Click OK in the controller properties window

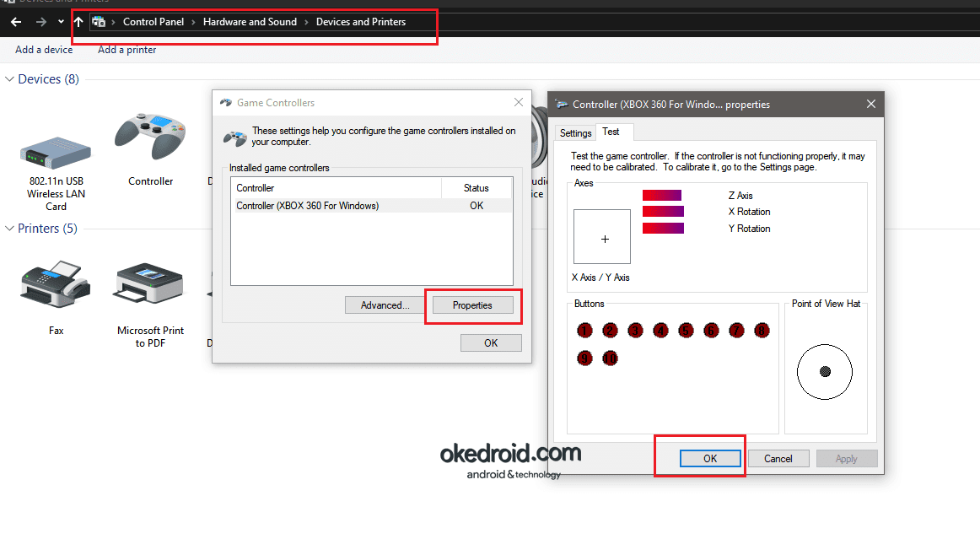710,458
